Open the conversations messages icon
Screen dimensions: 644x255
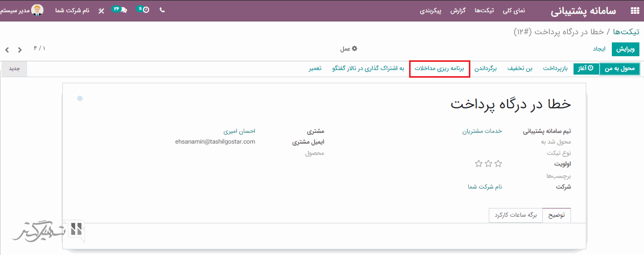[121, 10]
